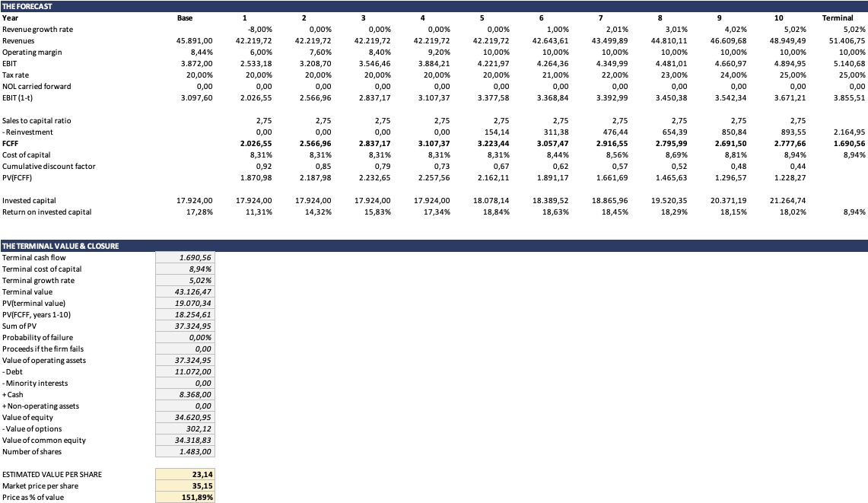
Task: Click year 6 cost of capital 8,44%
Action: point(558,155)
